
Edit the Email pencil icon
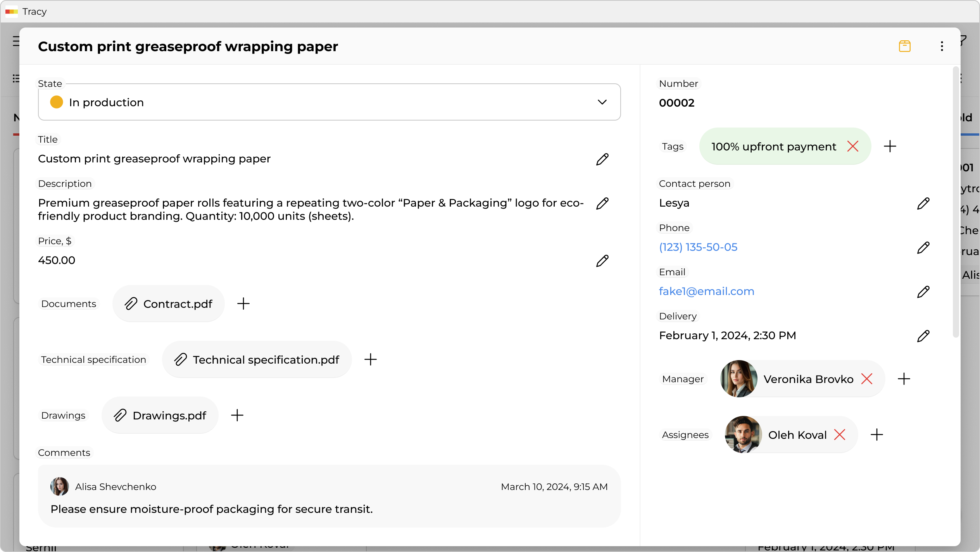(923, 292)
